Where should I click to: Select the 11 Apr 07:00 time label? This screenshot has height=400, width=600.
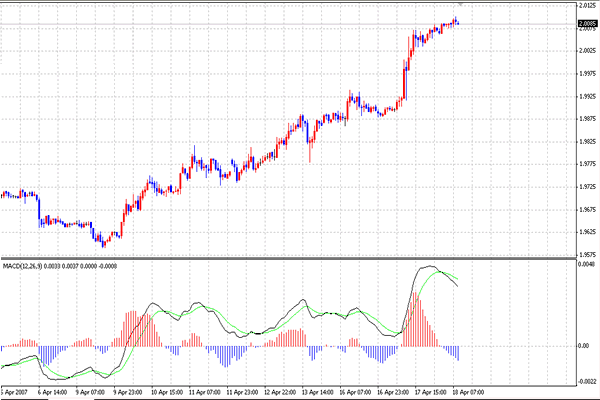pos(204,392)
